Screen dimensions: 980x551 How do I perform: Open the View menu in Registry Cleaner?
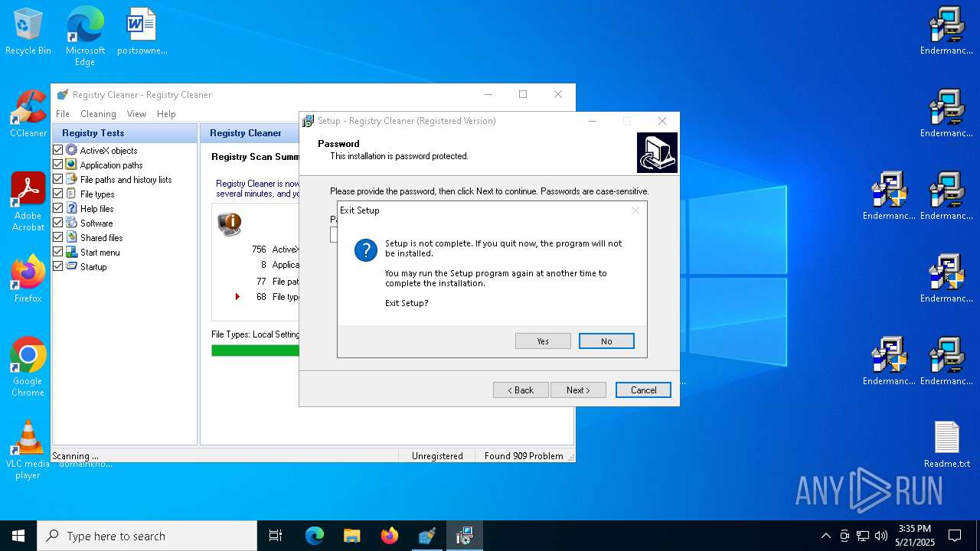coord(136,114)
